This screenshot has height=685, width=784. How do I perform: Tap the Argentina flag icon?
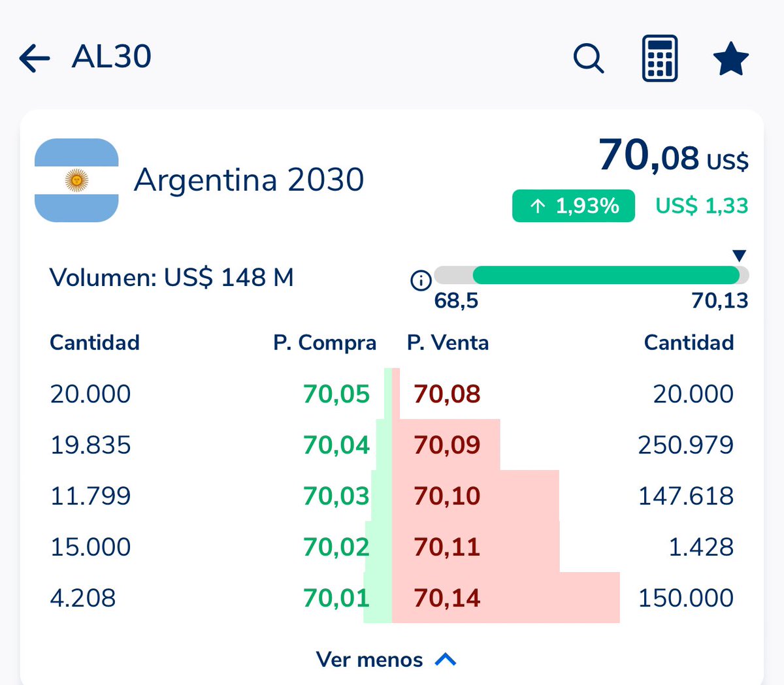tap(76, 180)
